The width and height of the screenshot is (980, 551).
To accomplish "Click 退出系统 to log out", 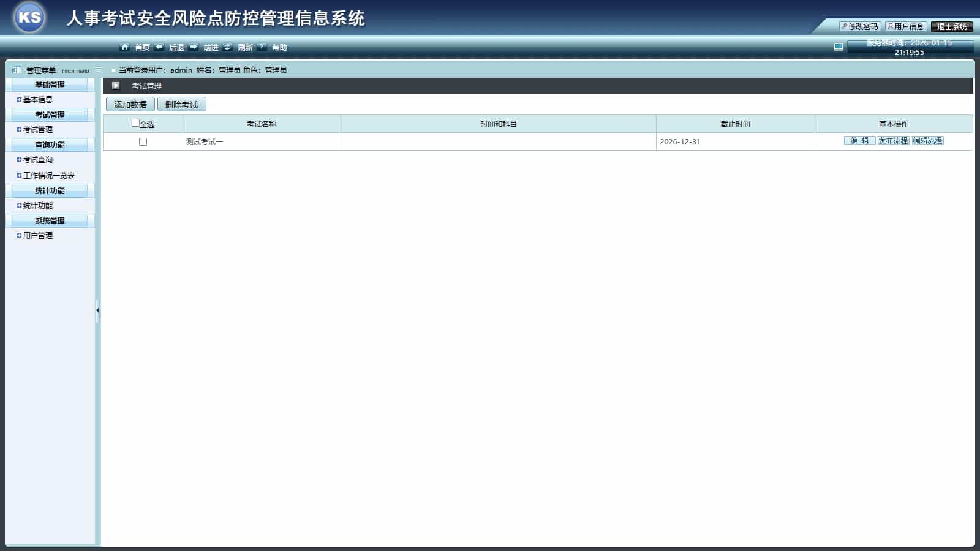I will pyautogui.click(x=951, y=27).
